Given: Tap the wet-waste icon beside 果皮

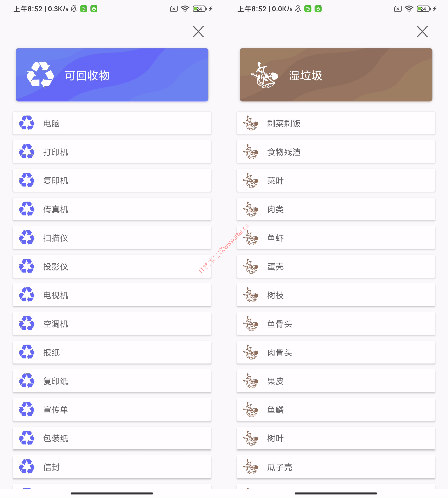Looking at the screenshot, I should pyautogui.click(x=251, y=381).
